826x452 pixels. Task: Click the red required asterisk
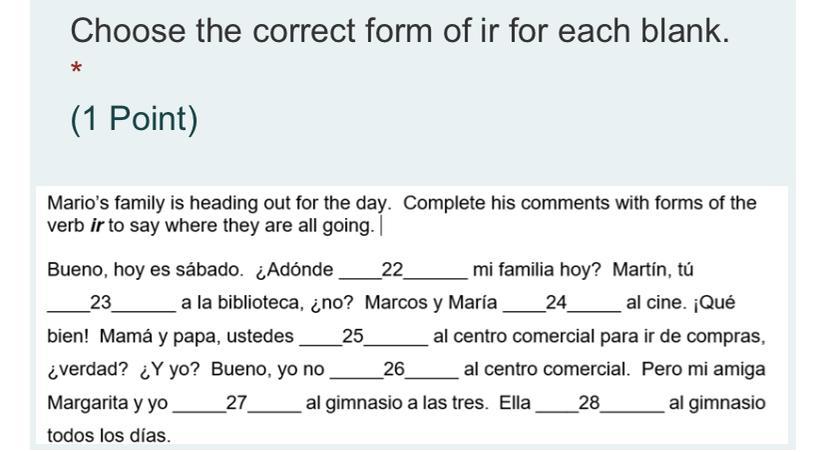[x=76, y=70]
